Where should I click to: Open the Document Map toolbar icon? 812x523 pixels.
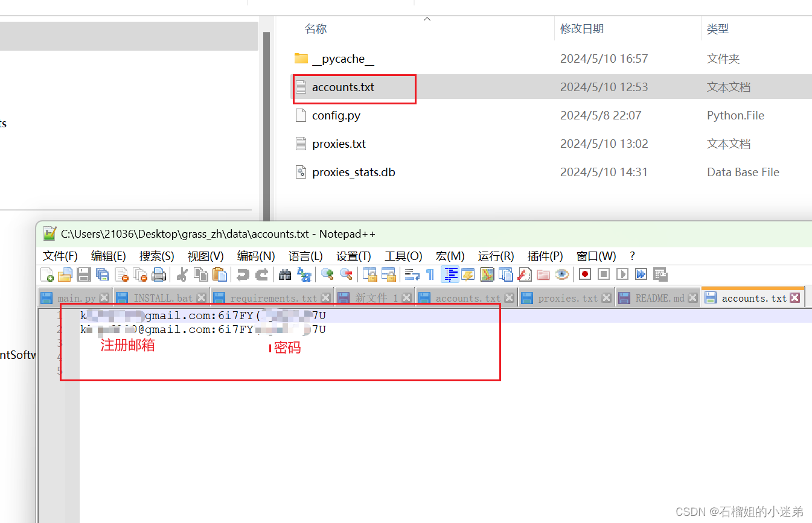(x=487, y=274)
